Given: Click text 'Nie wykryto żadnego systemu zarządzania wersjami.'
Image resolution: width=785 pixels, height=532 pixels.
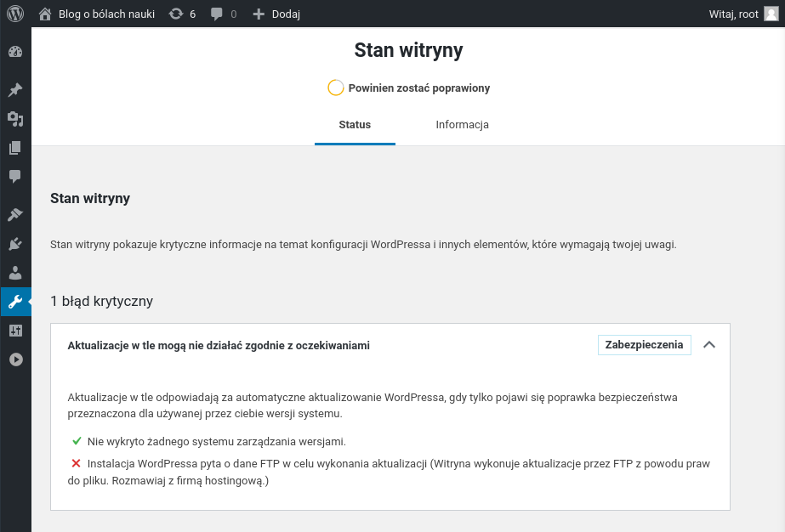Looking at the screenshot, I should (216, 441).
